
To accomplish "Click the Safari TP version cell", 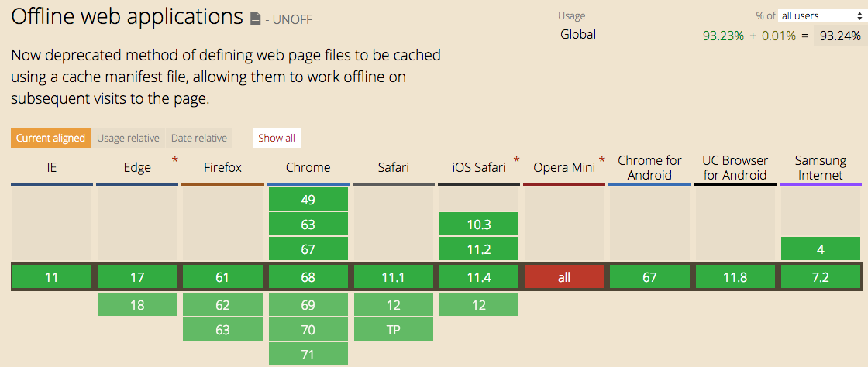I will tap(394, 329).
